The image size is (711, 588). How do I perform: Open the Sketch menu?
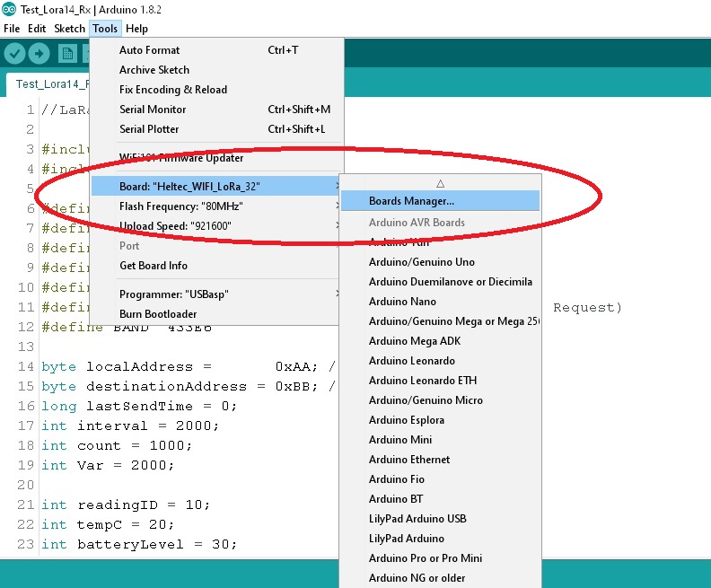[x=69, y=29]
